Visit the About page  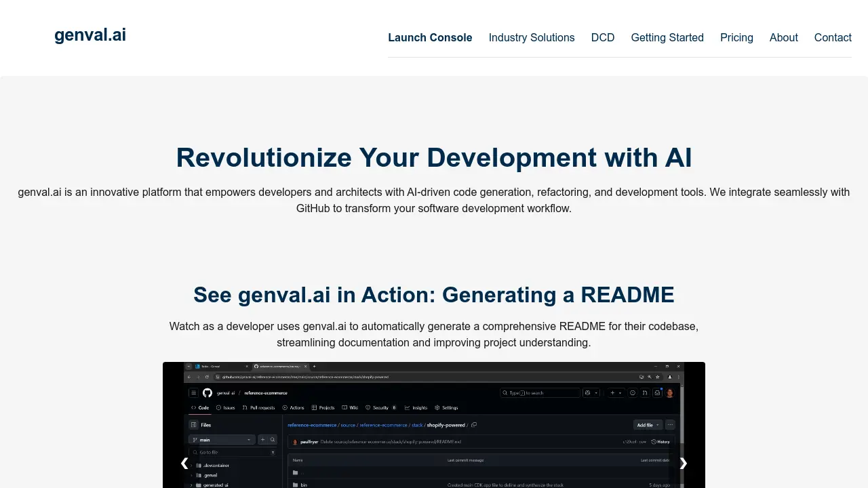(784, 38)
